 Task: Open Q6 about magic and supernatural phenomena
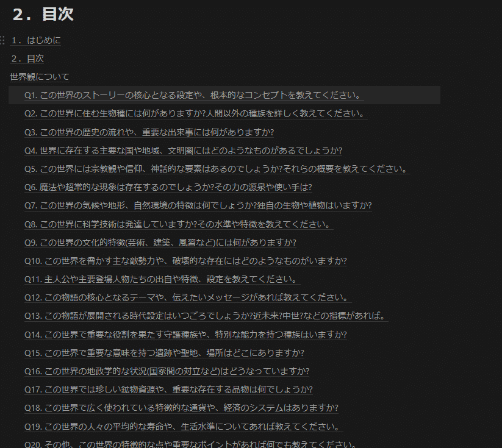168,187
